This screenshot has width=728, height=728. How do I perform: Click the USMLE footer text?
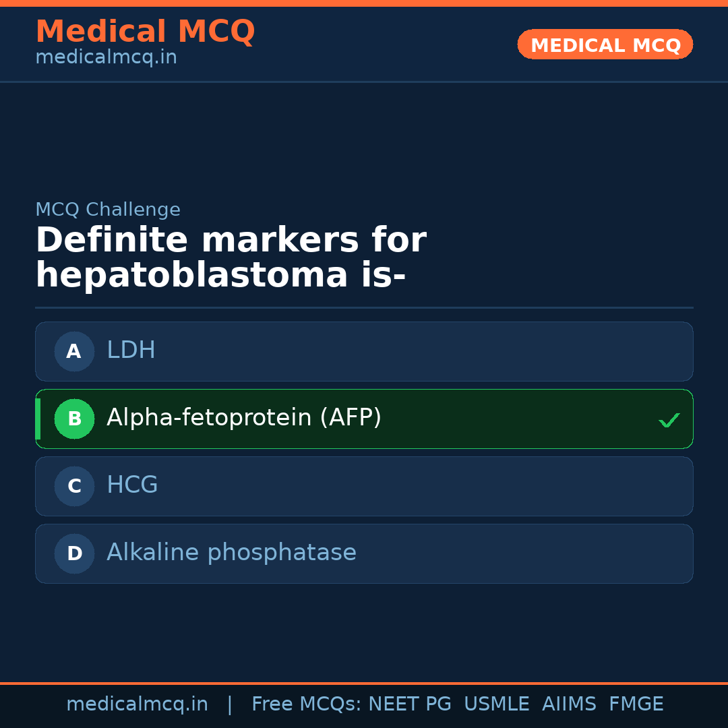tap(496, 704)
